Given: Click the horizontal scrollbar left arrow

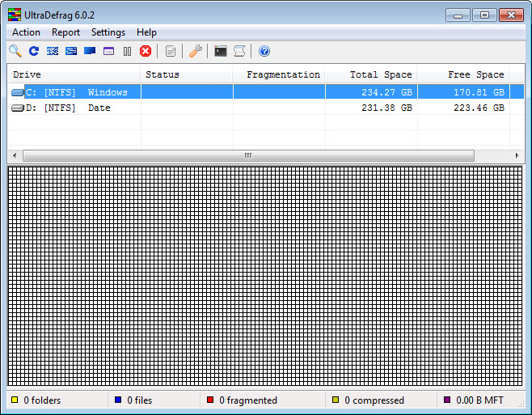Looking at the screenshot, I should pyautogui.click(x=15, y=155).
